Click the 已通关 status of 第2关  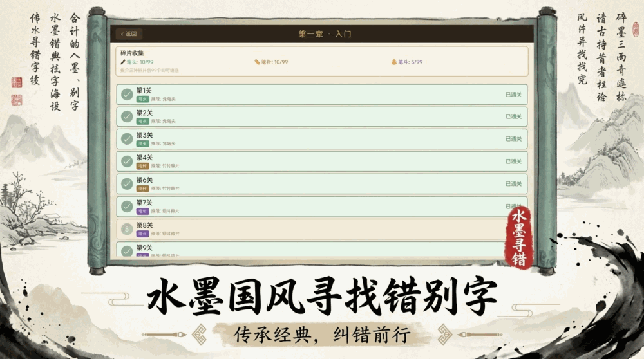click(513, 116)
